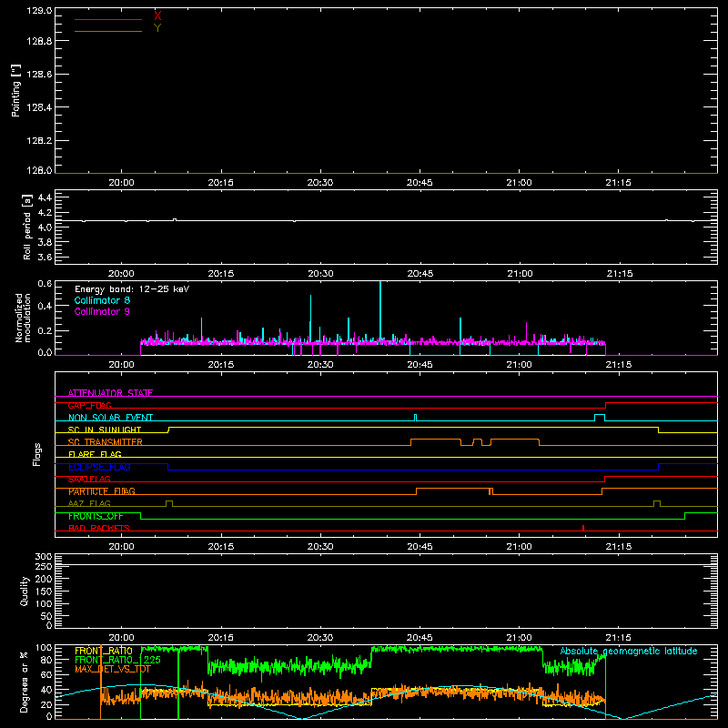
Task: Click the 300 quality tick label
Action: coord(43,557)
